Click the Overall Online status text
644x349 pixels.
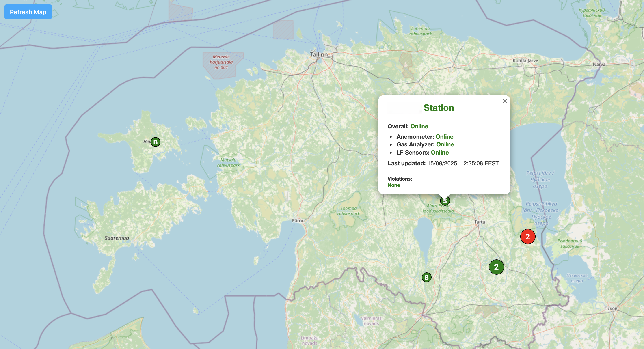[419, 126]
